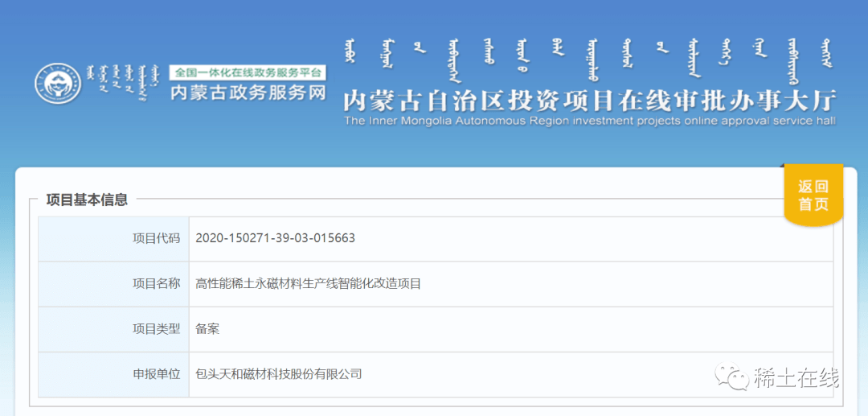Open the 内蒙古政务服务网 link
The width and height of the screenshot is (868, 416).
pyautogui.click(x=248, y=93)
